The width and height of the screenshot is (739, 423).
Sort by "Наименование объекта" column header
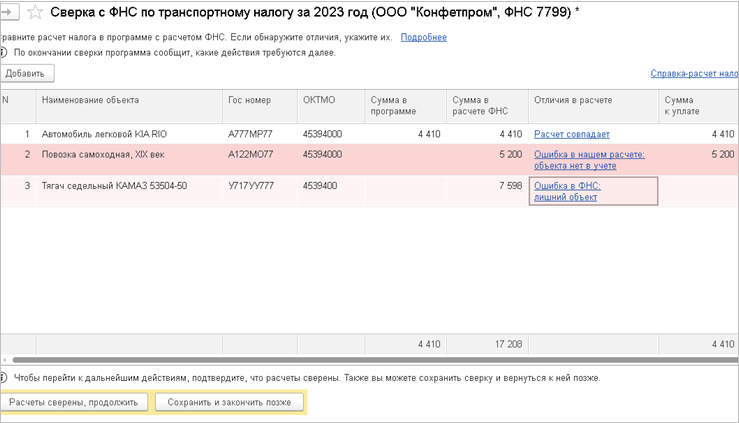(x=90, y=100)
